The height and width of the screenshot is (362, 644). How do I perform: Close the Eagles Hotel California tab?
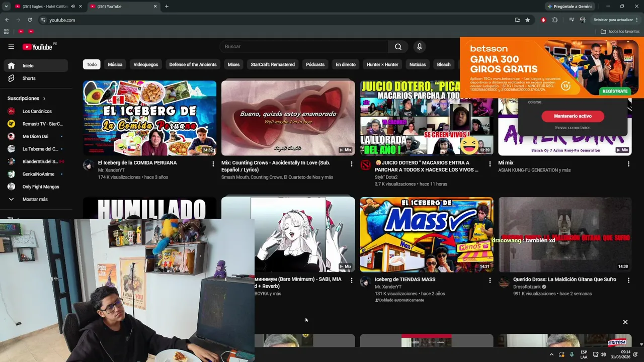point(80,7)
